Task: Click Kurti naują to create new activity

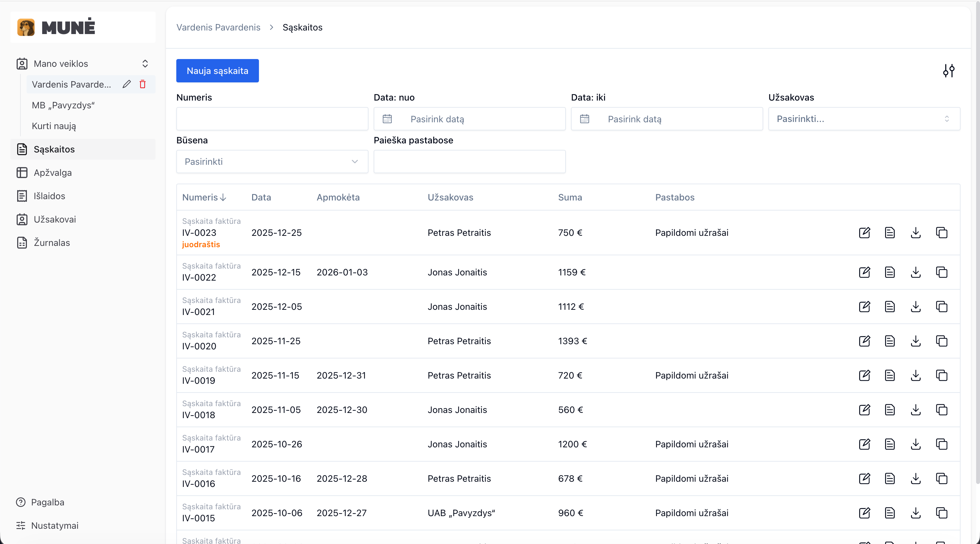Action: tap(54, 126)
